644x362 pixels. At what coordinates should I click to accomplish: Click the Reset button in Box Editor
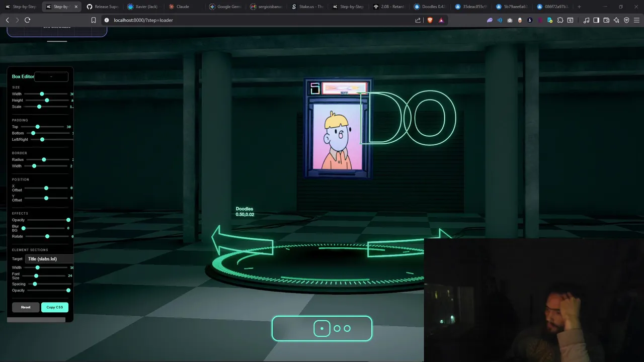pyautogui.click(x=26, y=307)
